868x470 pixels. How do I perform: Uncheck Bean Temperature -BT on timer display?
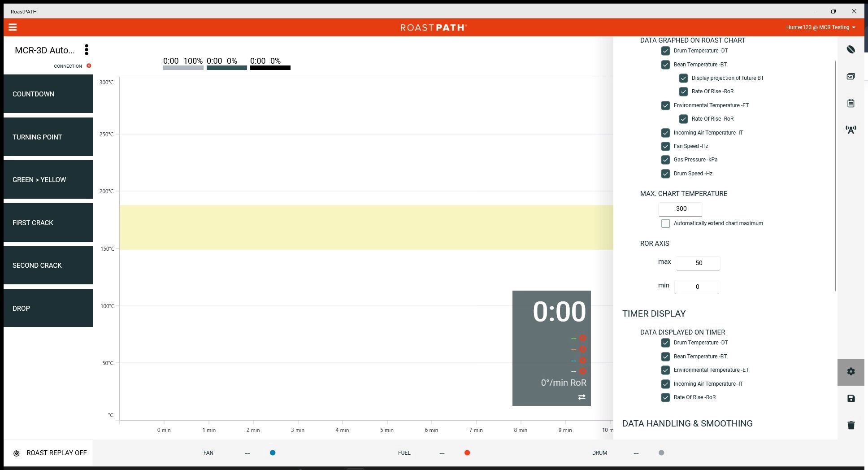[x=665, y=357]
